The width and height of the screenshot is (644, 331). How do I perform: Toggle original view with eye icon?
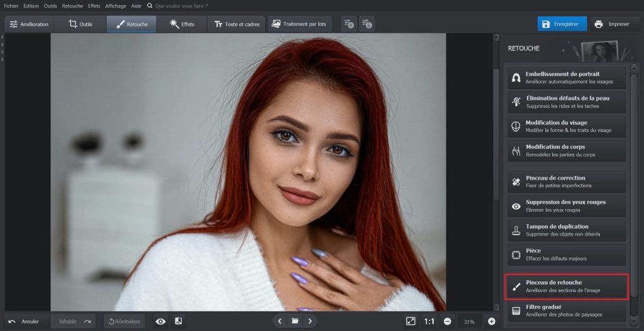pyautogui.click(x=160, y=322)
